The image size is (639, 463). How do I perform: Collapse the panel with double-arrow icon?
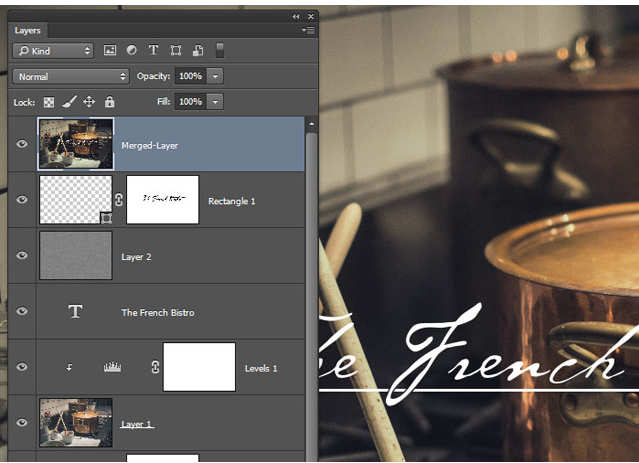(x=296, y=16)
